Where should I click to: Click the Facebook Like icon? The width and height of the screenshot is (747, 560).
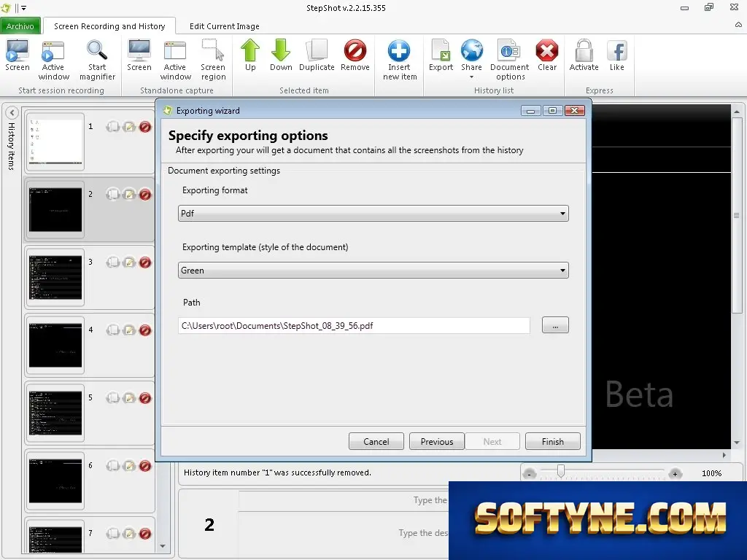point(617,50)
